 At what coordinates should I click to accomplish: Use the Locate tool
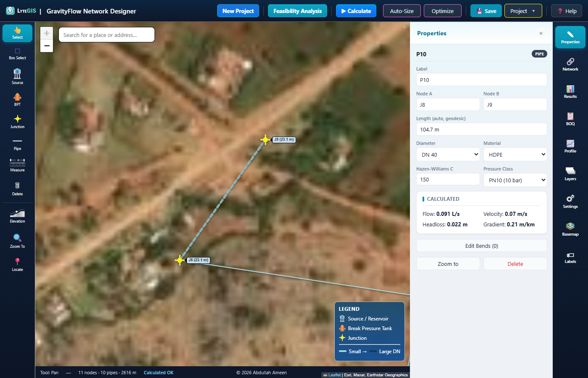pos(17,264)
